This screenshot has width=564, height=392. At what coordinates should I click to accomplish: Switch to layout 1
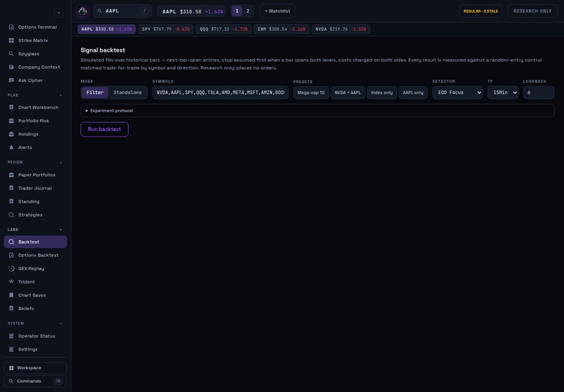tap(237, 11)
